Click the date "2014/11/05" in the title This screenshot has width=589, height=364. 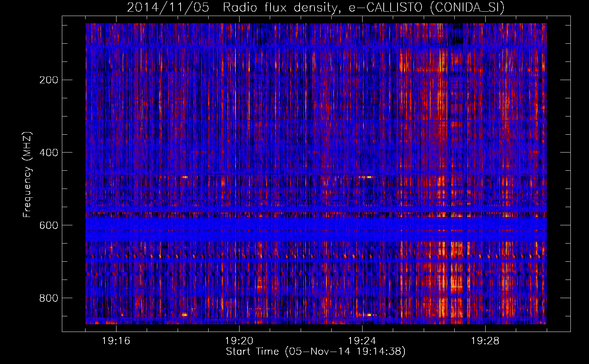coord(168,8)
